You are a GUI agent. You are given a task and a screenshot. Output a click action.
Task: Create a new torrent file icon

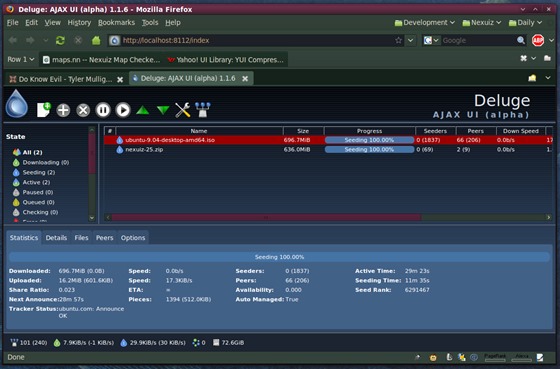point(44,110)
